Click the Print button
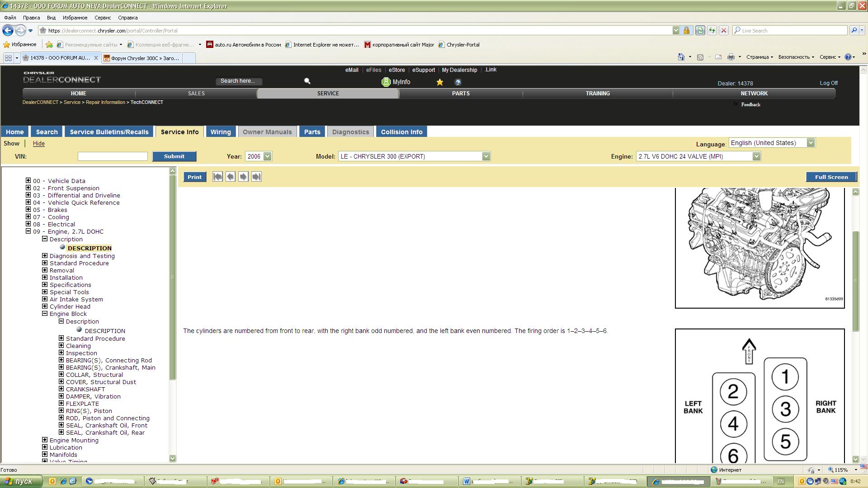Viewport: 868px width, 488px height. [194, 177]
